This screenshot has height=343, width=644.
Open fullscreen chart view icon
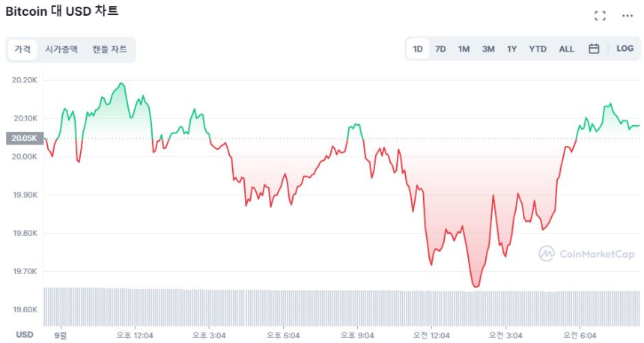(x=600, y=16)
